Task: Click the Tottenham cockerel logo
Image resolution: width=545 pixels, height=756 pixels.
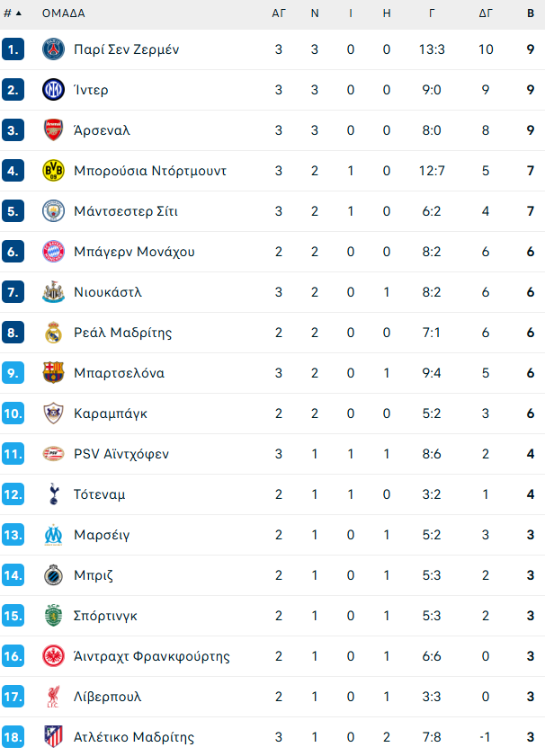Action: click(x=54, y=494)
